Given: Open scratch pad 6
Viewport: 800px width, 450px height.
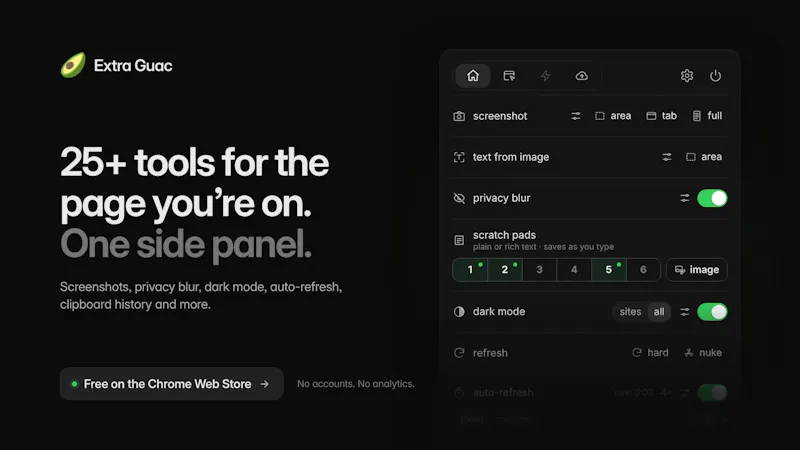Looking at the screenshot, I should tap(643, 269).
